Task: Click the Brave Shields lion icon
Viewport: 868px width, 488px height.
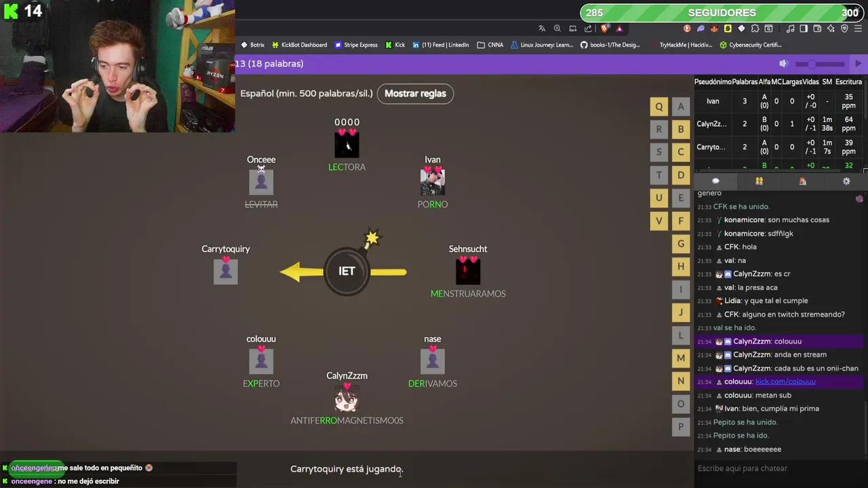Action: click(605, 28)
